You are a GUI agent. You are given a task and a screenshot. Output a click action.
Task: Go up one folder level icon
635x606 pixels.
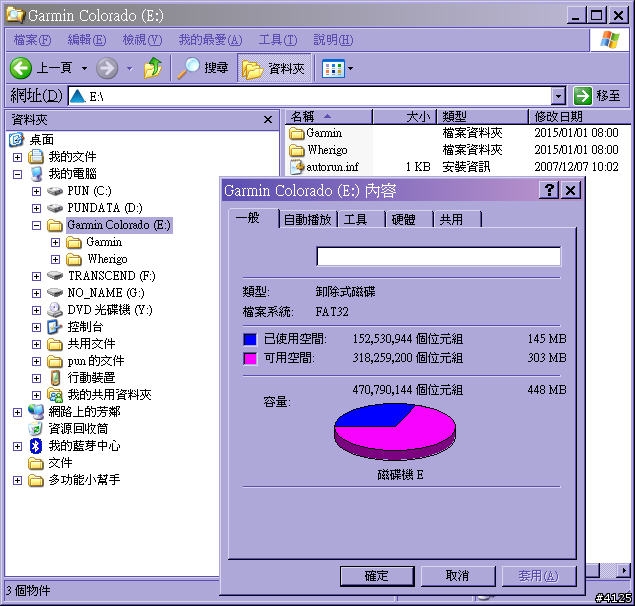(153, 68)
